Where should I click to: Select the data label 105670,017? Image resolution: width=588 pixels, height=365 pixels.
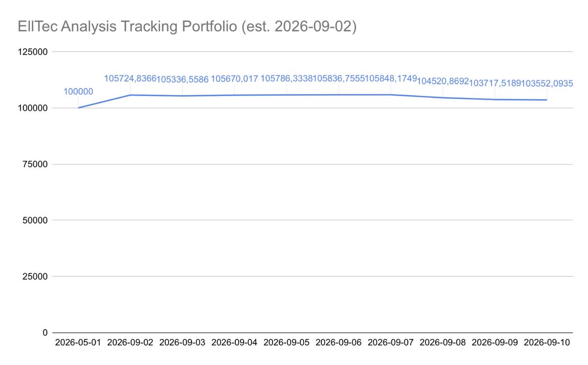(234, 79)
